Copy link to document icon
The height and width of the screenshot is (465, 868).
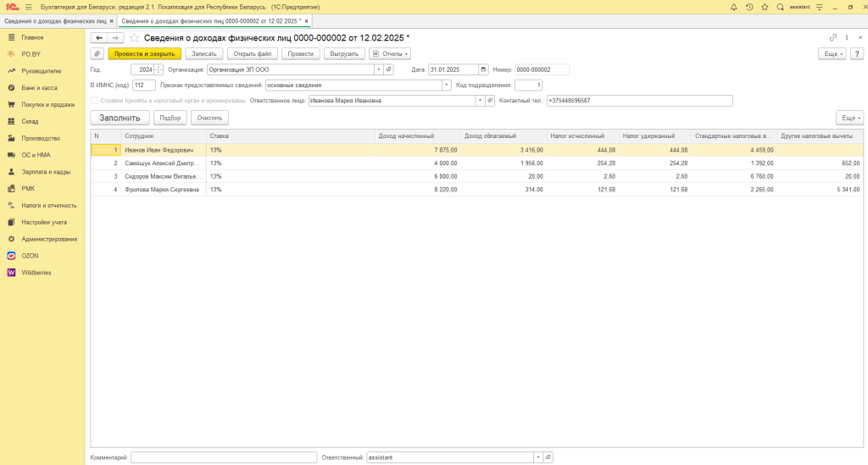click(832, 37)
